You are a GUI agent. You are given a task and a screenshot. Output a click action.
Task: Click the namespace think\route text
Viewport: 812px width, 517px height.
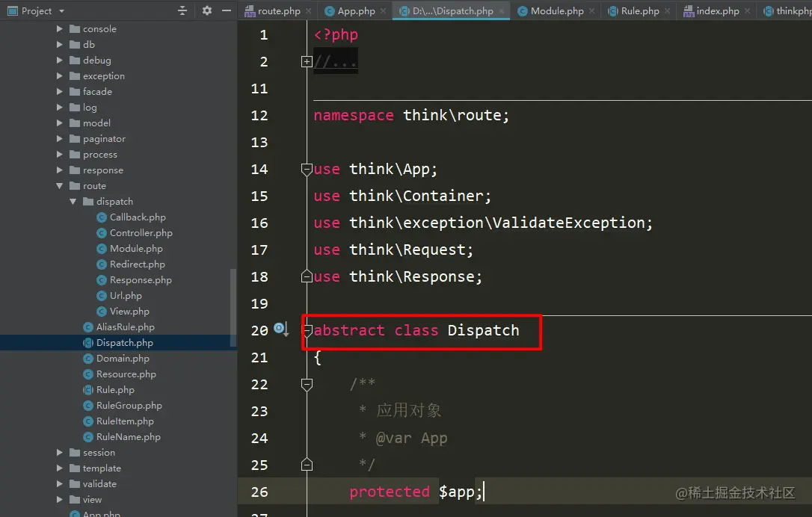pos(411,115)
